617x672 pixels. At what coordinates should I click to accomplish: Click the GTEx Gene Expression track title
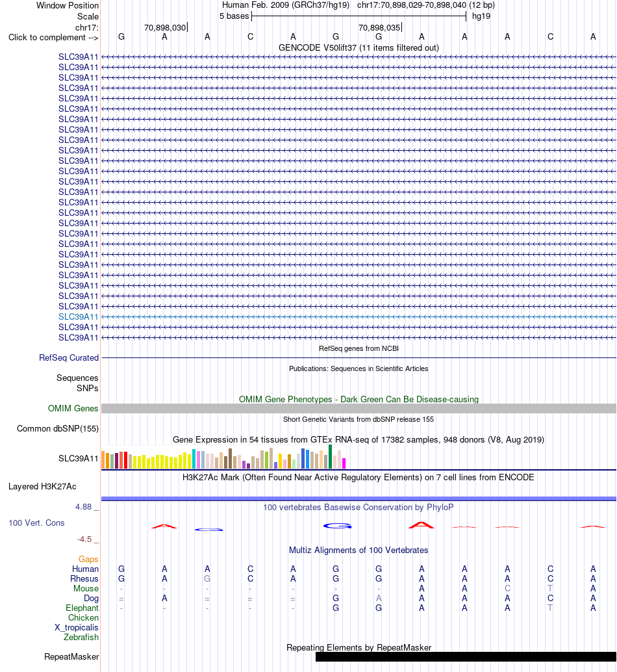[x=359, y=439]
